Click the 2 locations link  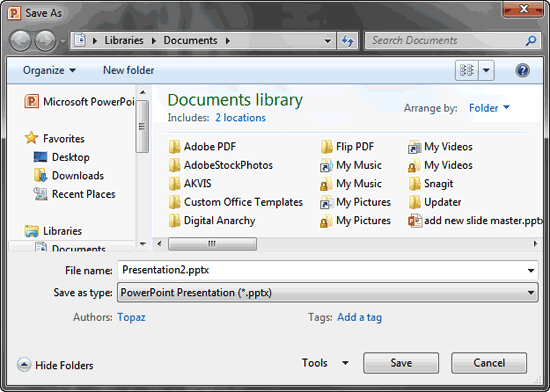pos(240,117)
